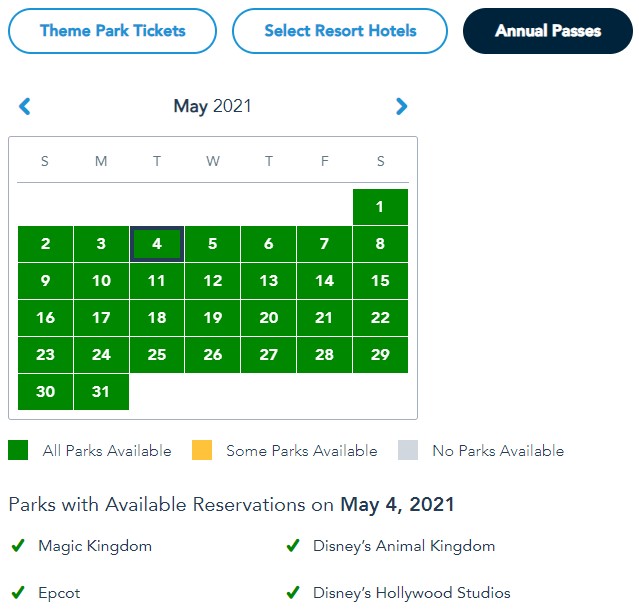Select May 19 on calendar
Viewport: 639px width, 614px height.
213,318
